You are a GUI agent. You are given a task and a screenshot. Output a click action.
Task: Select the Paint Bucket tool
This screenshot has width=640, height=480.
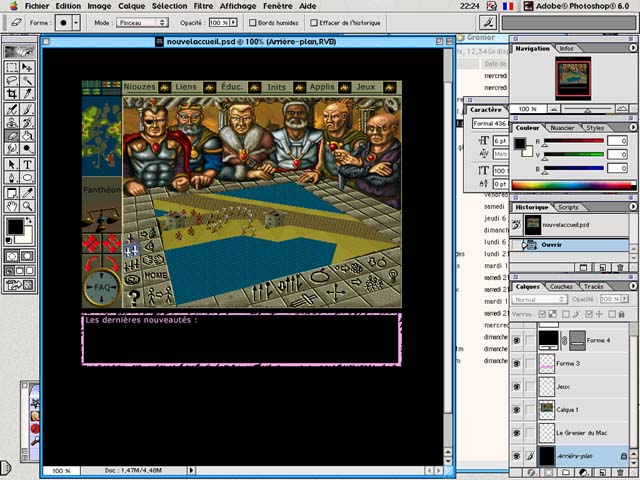click(27, 136)
